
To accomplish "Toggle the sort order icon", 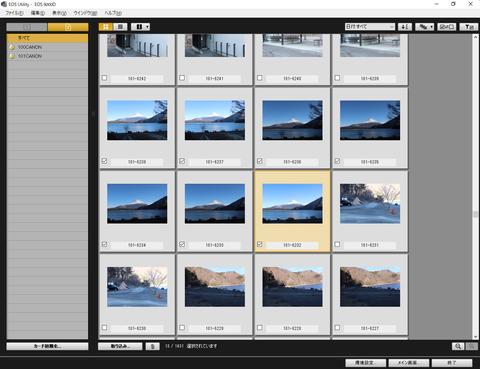I will click(405, 27).
